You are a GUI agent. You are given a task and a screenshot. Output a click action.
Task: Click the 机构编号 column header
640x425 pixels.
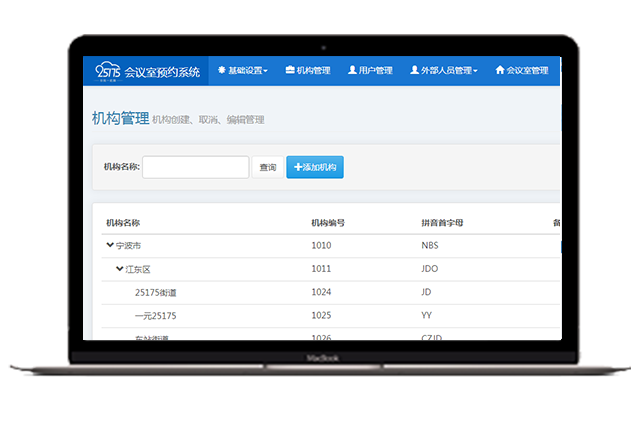(328, 222)
